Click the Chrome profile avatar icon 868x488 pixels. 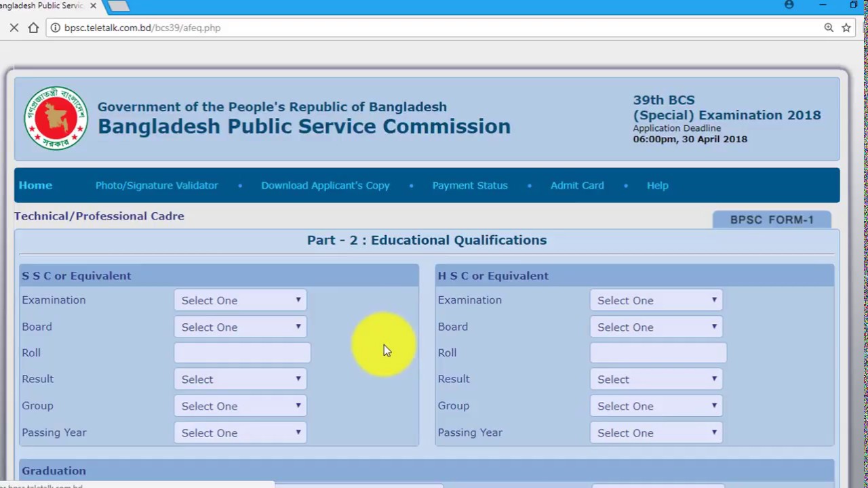click(x=789, y=5)
